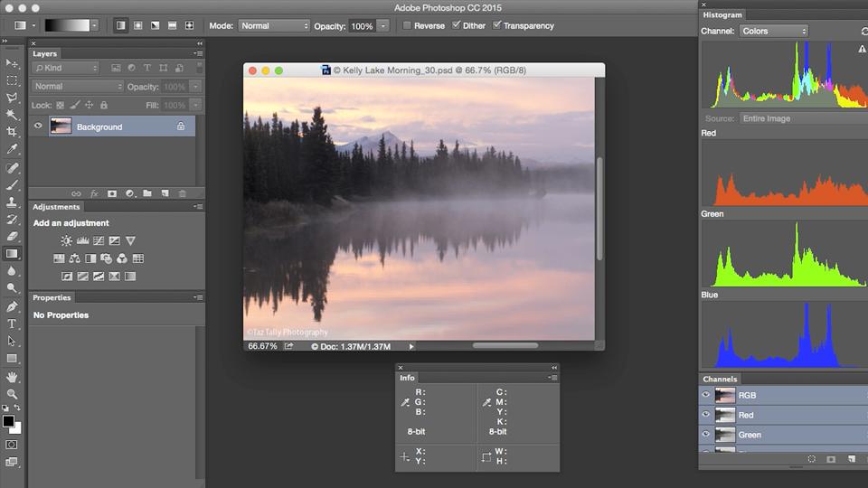868x488 pixels.
Task: Open the Layers panel flyout menu
Action: pos(198,53)
